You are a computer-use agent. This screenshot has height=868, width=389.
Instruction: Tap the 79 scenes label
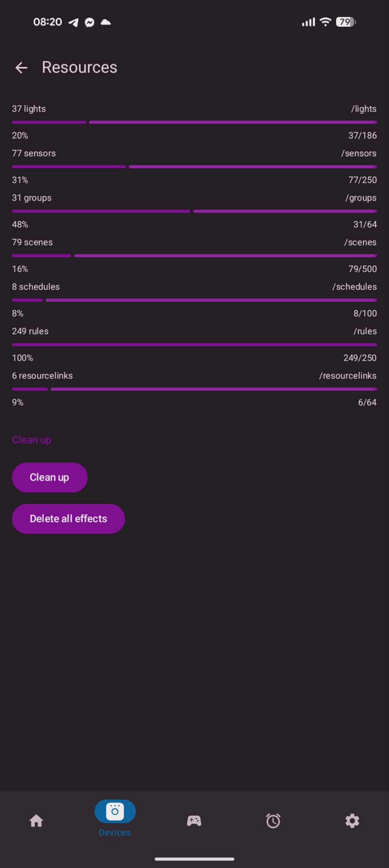pos(32,242)
